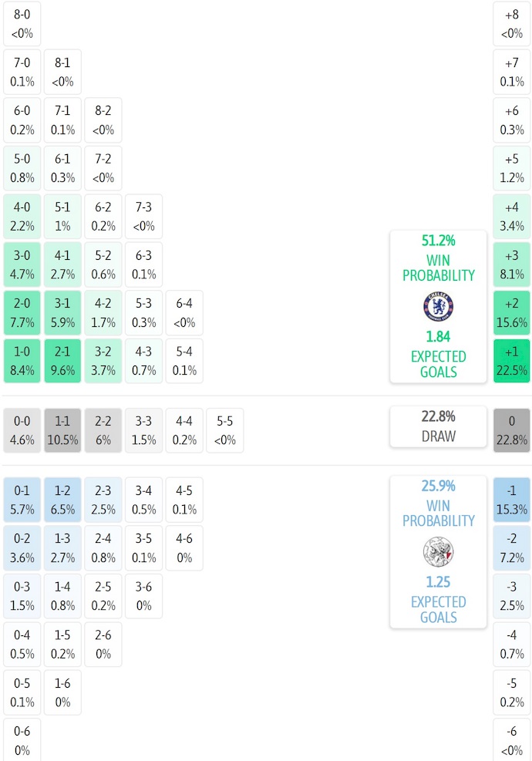532x761 pixels.
Task: Select the -1 goal margin tile
Action: coord(511,500)
